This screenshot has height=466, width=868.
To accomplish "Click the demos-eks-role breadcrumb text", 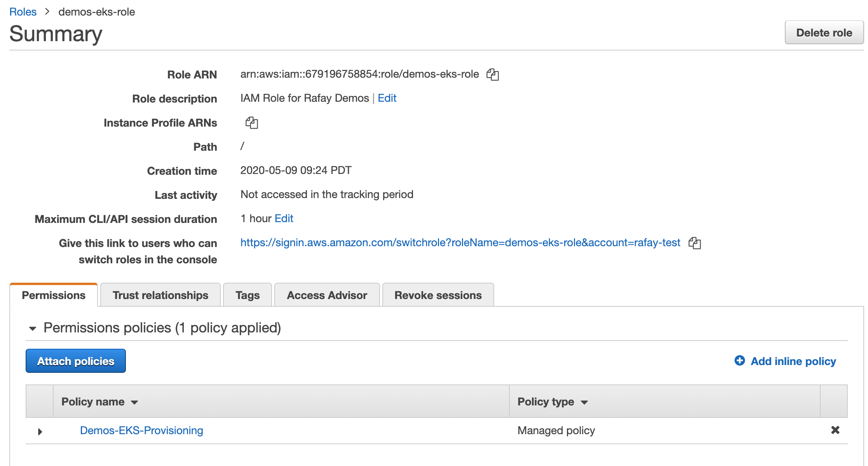I will [97, 12].
